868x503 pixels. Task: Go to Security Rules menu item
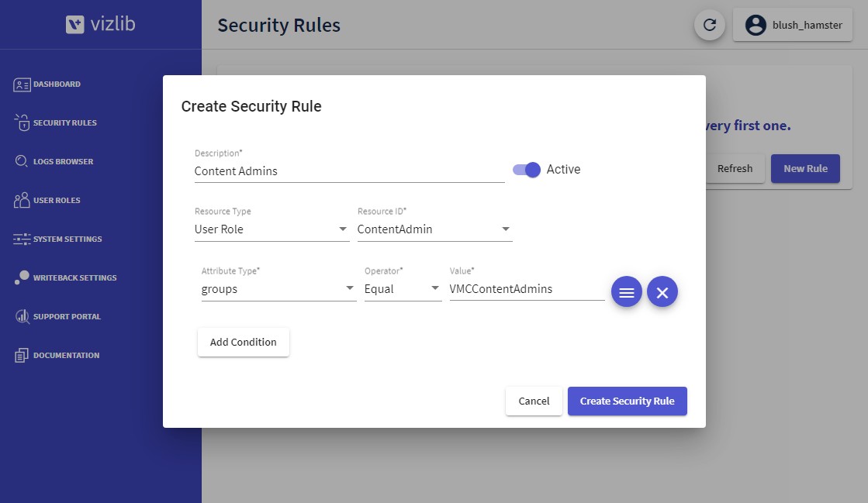click(64, 123)
